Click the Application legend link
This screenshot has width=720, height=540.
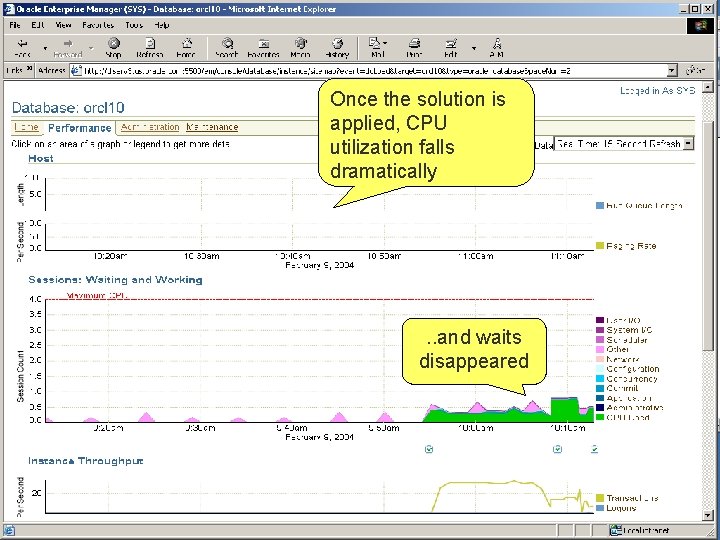(x=629, y=398)
